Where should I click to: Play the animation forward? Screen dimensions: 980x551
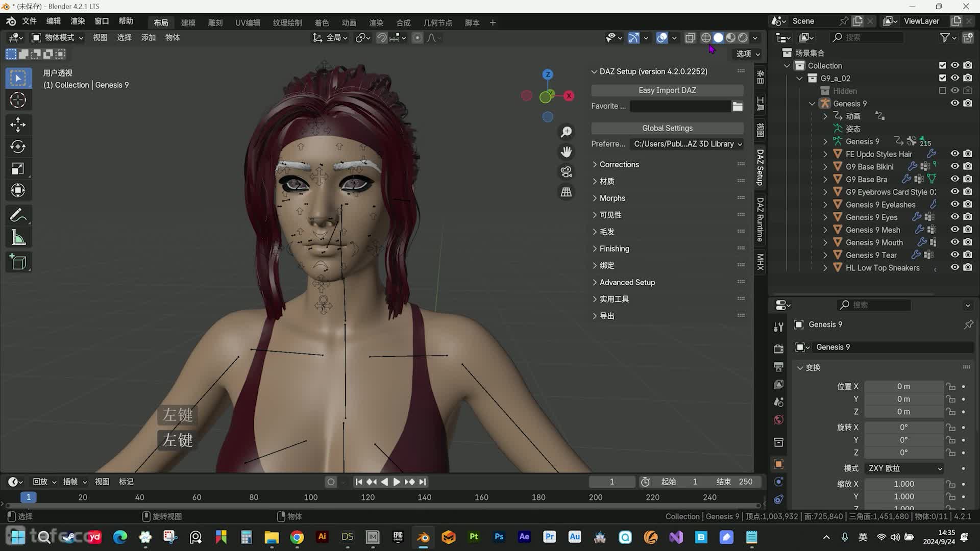point(397,482)
